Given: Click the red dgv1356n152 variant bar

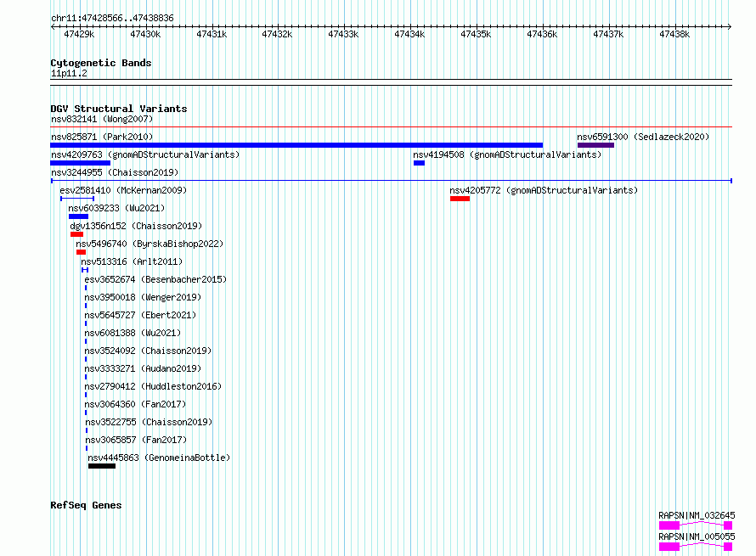Looking at the screenshot, I should coord(76,234).
